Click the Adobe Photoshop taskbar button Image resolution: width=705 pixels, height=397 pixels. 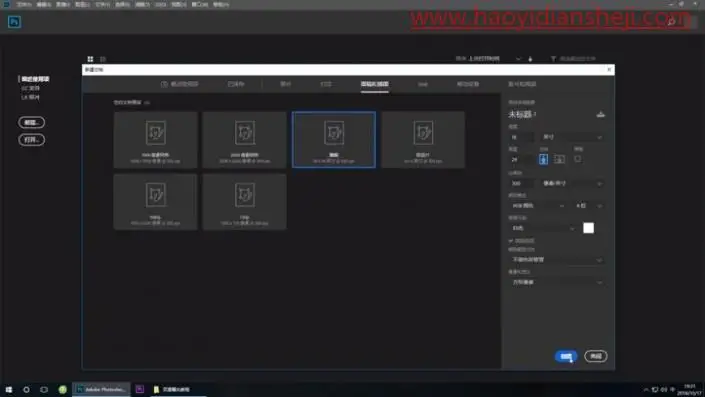coord(101,389)
